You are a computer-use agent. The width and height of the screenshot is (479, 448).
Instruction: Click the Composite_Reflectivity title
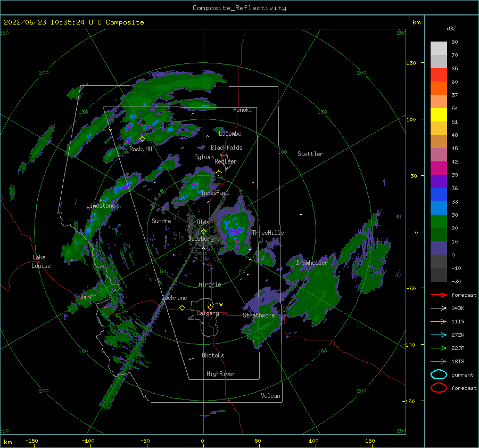pos(240,8)
